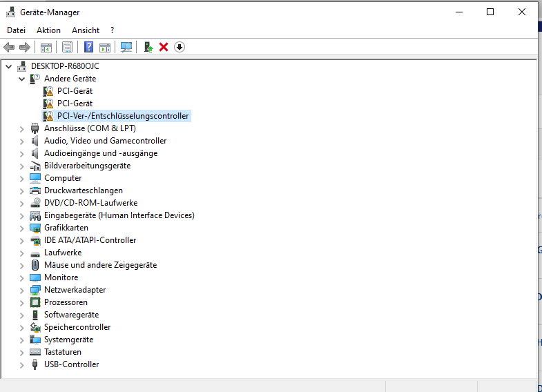Click the Audio, Video und Gamecontroller speaker icon

point(35,141)
